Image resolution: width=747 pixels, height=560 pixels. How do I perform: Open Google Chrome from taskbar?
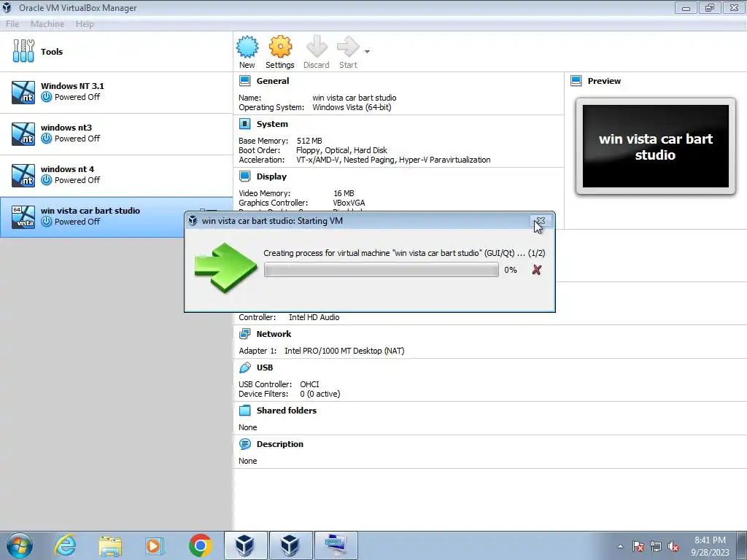pos(200,545)
